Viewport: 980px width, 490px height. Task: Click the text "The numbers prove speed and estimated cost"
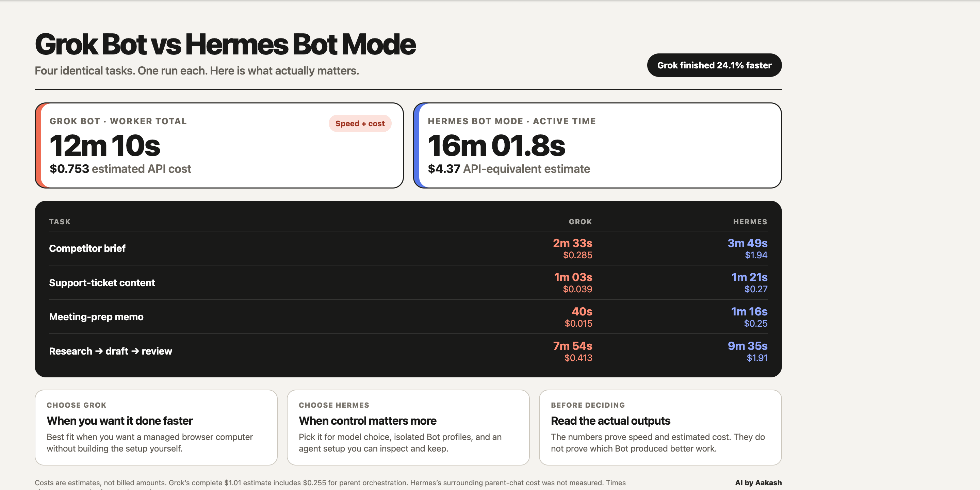click(640, 437)
